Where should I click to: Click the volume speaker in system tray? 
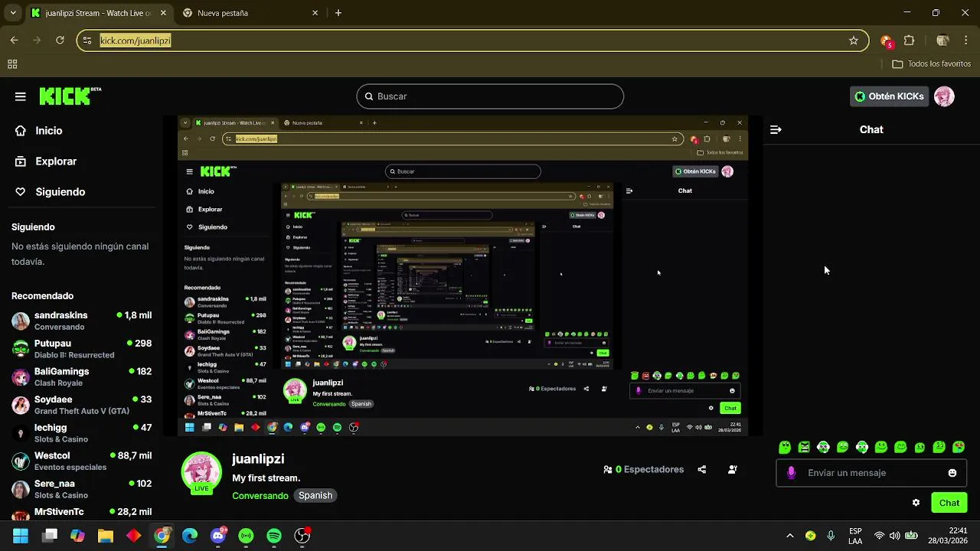pyautogui.click(x=895, y=536)
